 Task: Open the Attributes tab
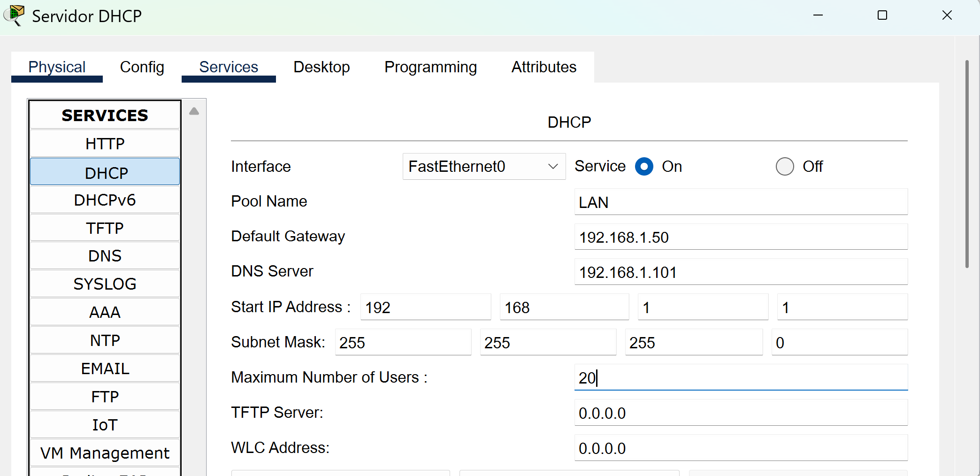coord(544,67)
